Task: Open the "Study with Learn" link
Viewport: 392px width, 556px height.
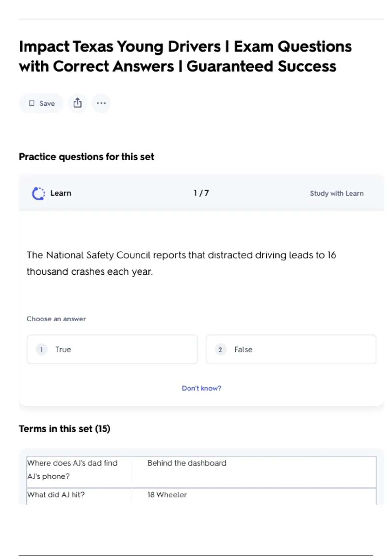Action: (x=336, y=193)
